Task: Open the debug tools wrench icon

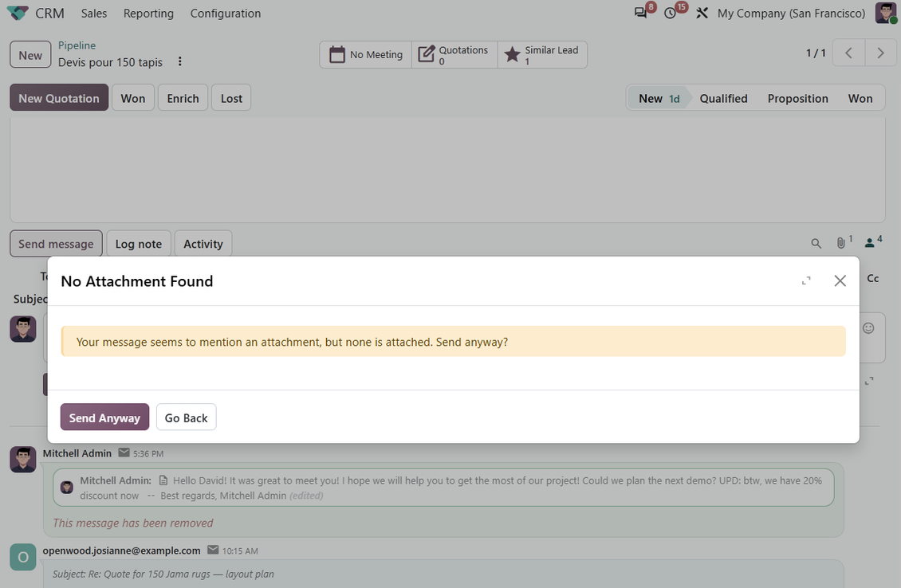Action: click(702, 13)
